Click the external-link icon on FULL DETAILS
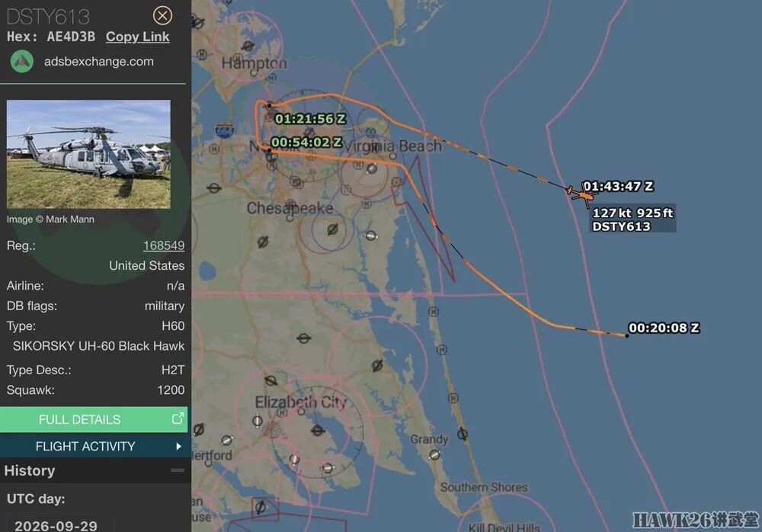 (x=178, y=418)
